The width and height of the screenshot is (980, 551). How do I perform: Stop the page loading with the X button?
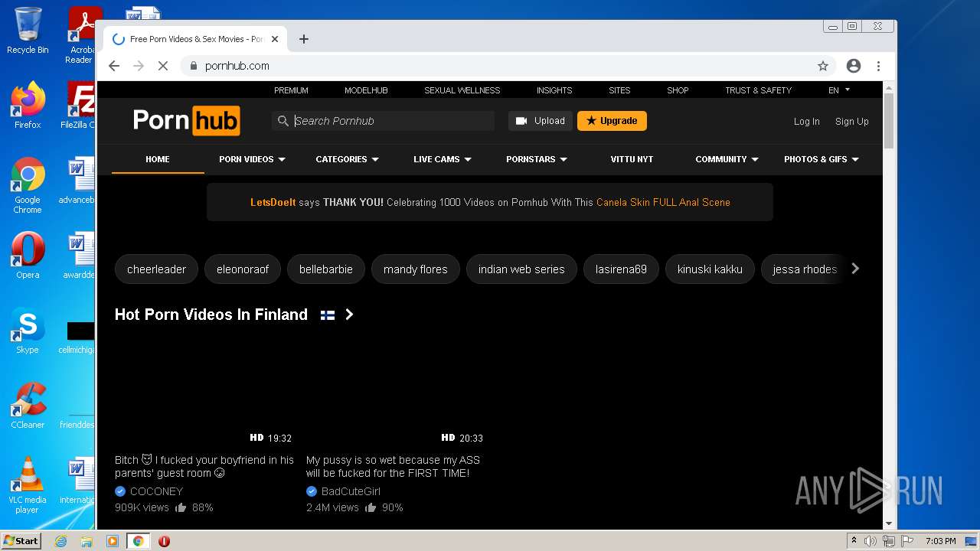click(x=163, y=66)
